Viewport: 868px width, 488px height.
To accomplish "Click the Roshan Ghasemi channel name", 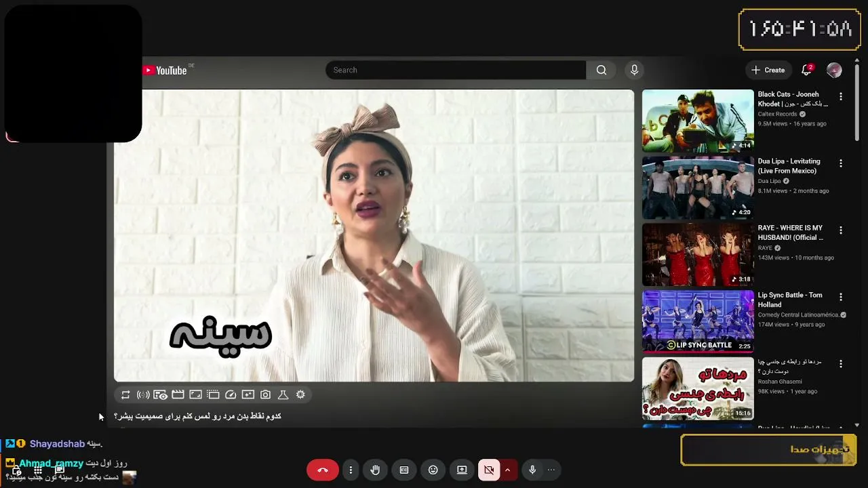I will coord(780,382).
